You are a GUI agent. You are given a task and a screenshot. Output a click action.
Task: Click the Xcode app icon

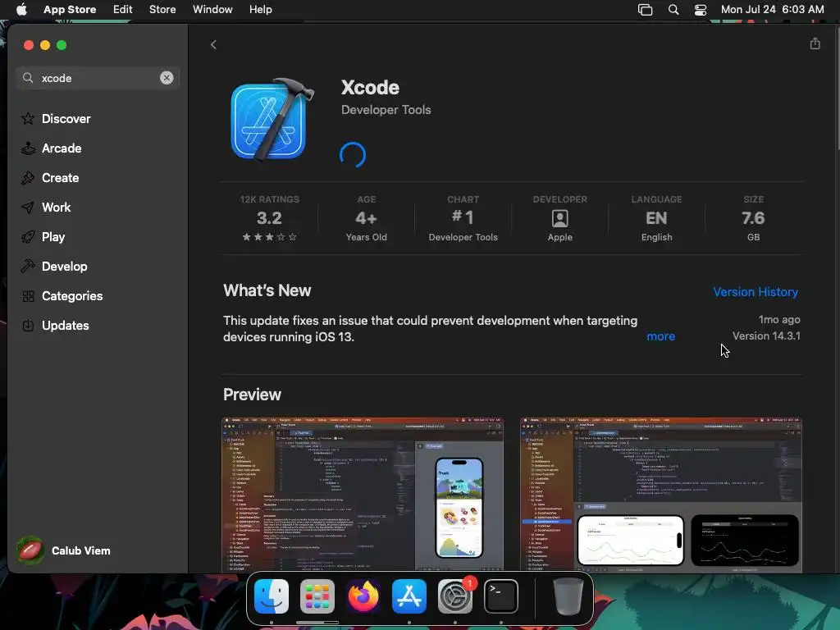point(272,120)
